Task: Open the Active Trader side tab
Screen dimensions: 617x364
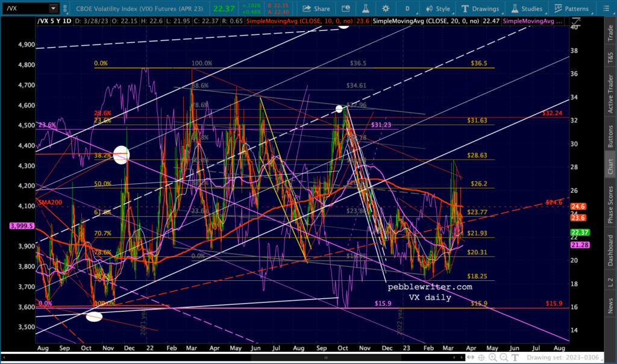Action: (610, 93)
